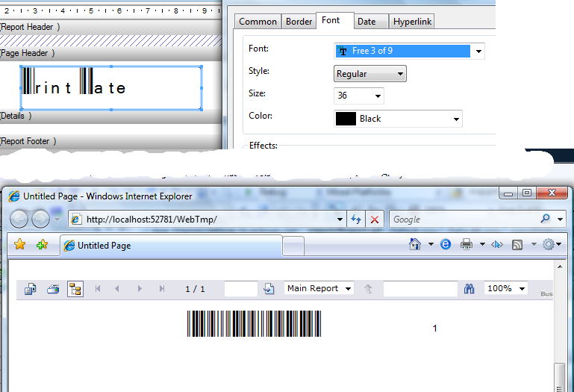
Task: Click the go-to-page icon beside page number field
Action: point(269,289)
